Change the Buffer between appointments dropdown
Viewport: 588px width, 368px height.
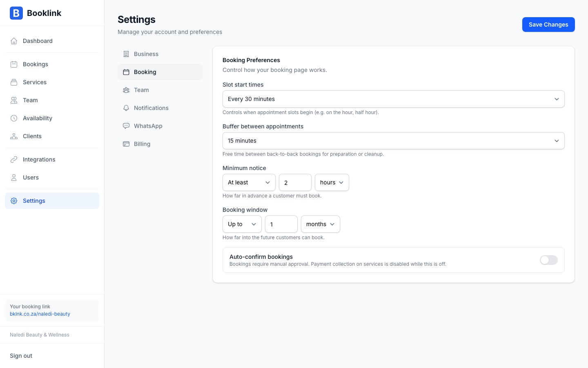click(x=393, y=141)
